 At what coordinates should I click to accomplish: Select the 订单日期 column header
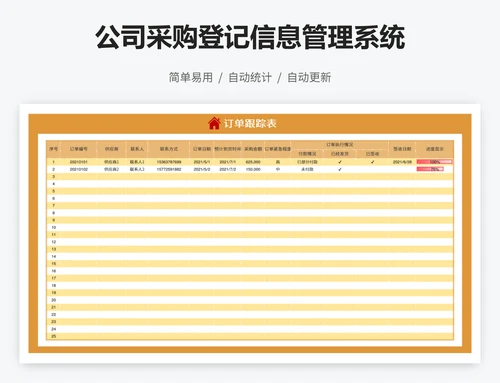pyautogui.click(x=202, y=149)
